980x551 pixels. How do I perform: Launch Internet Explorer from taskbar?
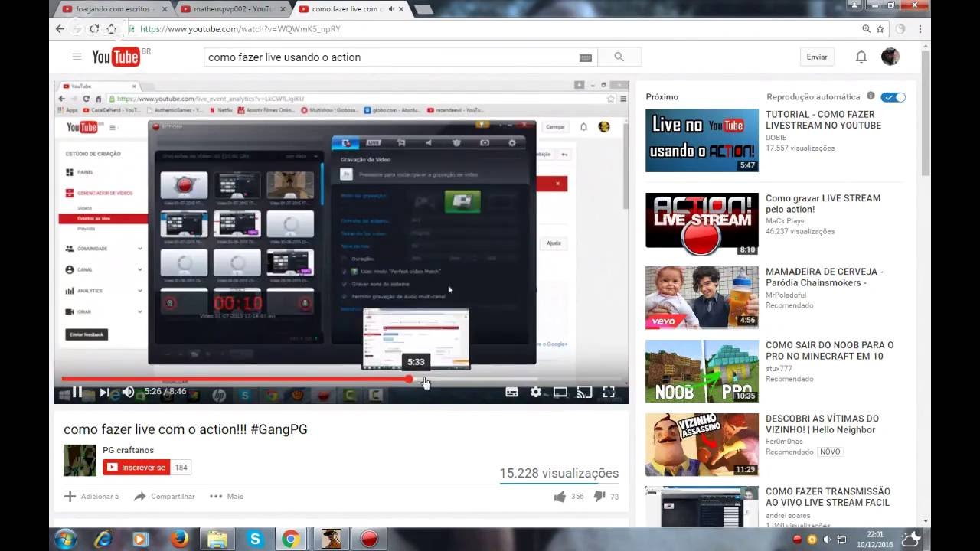coord(103,539)
